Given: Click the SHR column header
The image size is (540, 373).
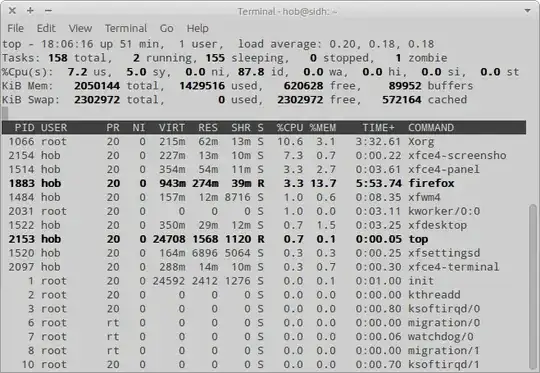Looking at the screenshot, I should [241, 128].
